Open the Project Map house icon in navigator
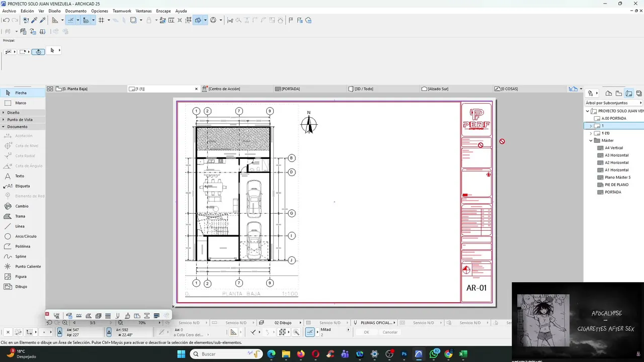The image size is (644, 362). click(608, 93)
